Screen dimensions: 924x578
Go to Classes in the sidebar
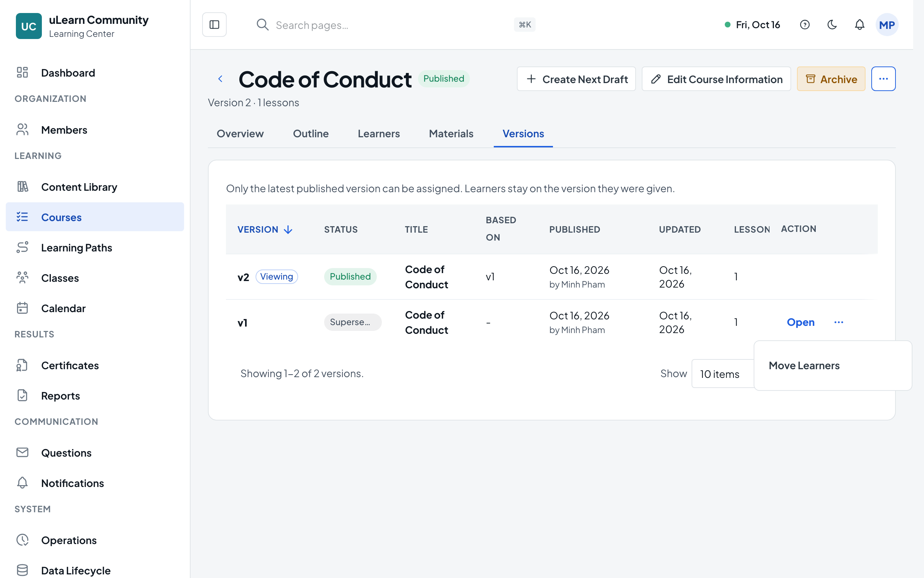point(95,278)
